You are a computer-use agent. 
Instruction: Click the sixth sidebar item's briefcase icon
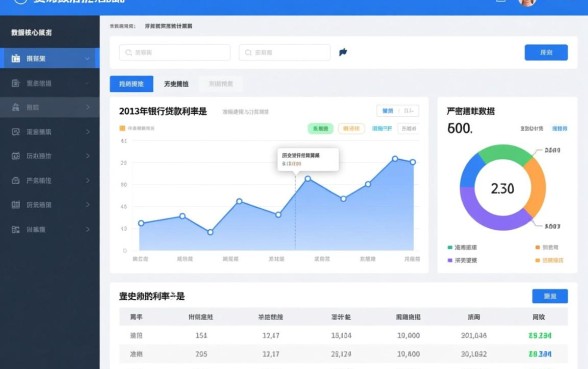(16, 180)
